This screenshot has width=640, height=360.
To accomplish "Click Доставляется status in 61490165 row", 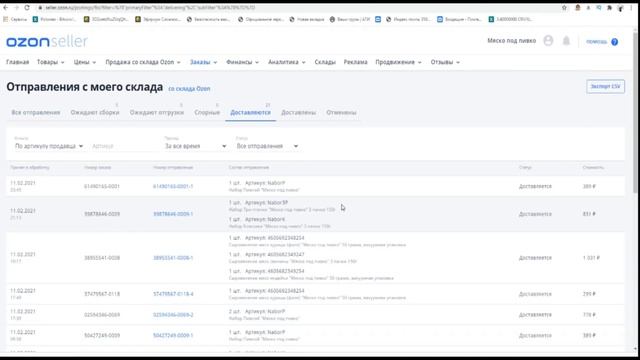I will (x=535, y=187).
